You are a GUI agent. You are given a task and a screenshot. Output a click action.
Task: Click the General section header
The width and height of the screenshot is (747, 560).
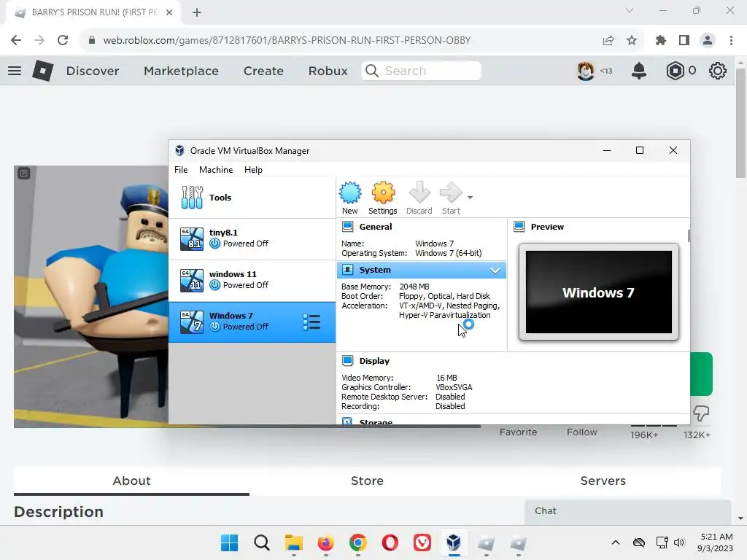click(376, 227)
